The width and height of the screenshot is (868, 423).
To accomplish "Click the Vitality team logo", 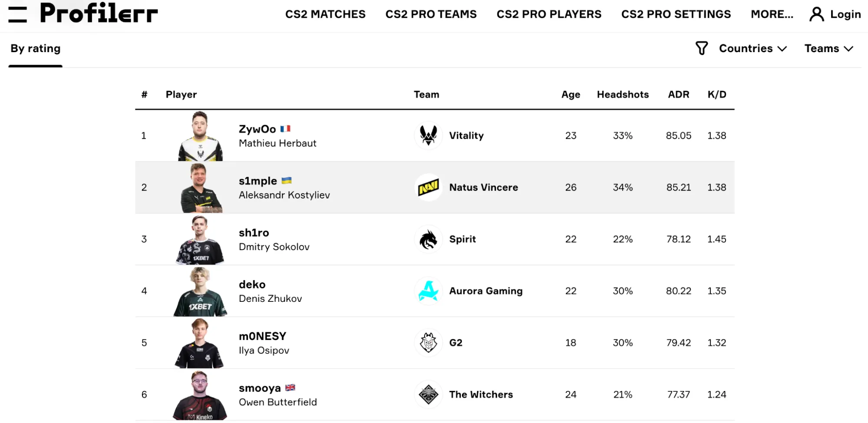I will 429,135.
